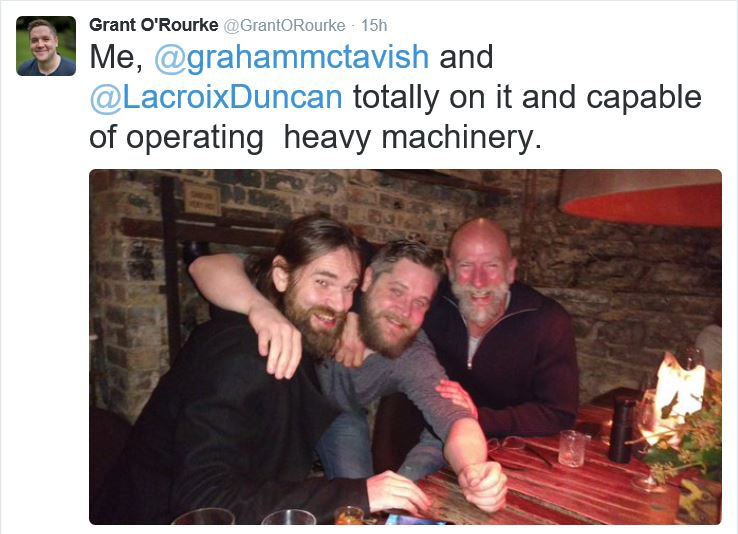
Task: Select the phrase "totally on it"
Action: tap(430, 97)
